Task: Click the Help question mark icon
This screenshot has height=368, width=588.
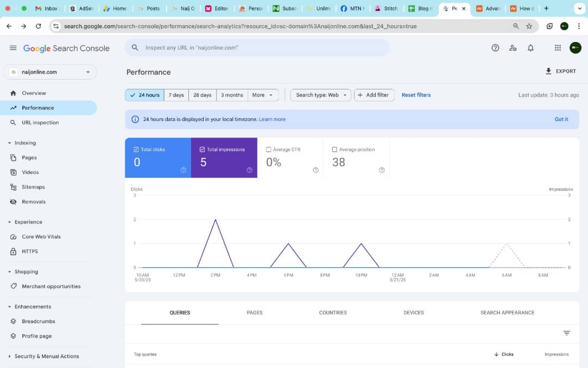Action: pyautogui.click(x=495, y=48)
